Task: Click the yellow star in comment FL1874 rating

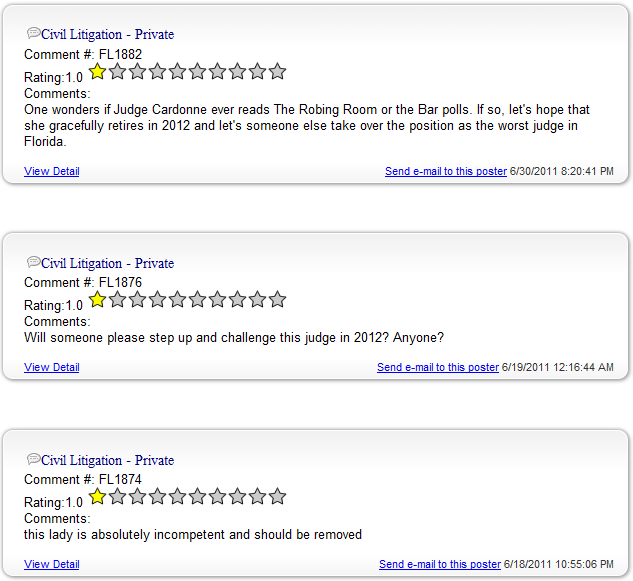Action: (97, 497)
